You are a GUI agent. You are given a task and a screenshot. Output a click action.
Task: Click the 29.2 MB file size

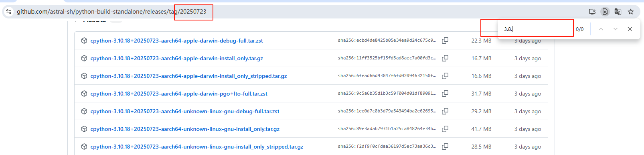click(x=481, y=111)
